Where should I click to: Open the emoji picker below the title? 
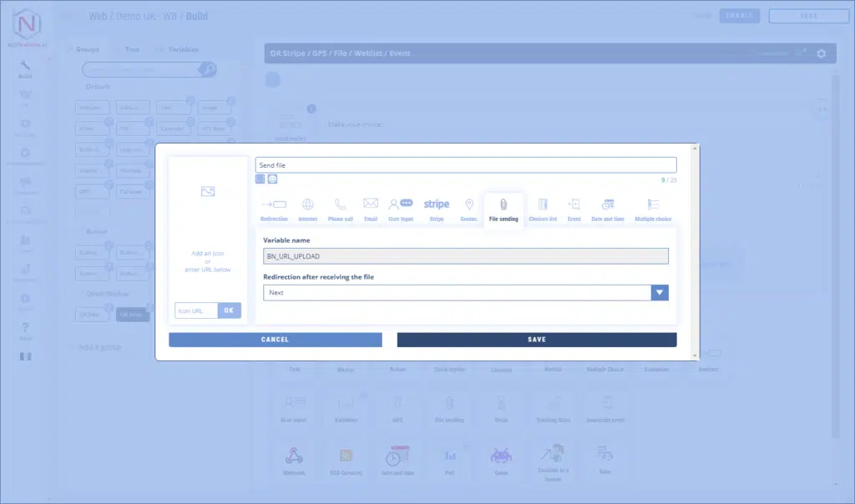click(x=272, y=179)
